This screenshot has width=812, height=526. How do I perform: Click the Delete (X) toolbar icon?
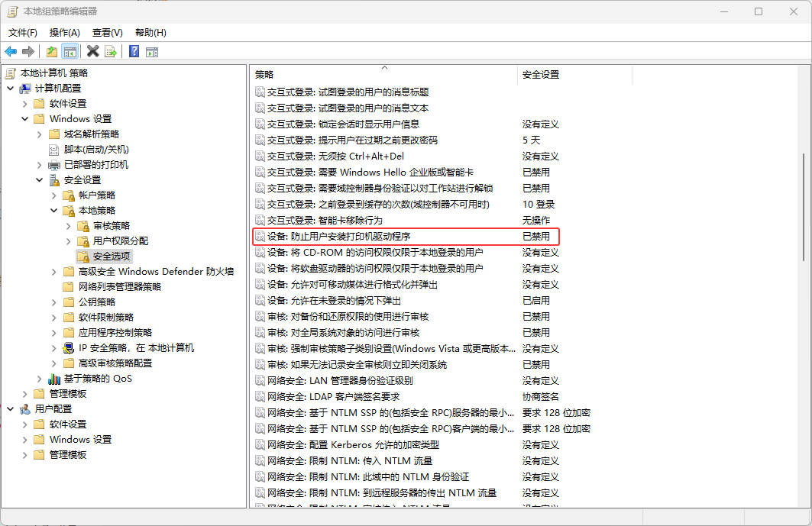(x=92, y=51)
